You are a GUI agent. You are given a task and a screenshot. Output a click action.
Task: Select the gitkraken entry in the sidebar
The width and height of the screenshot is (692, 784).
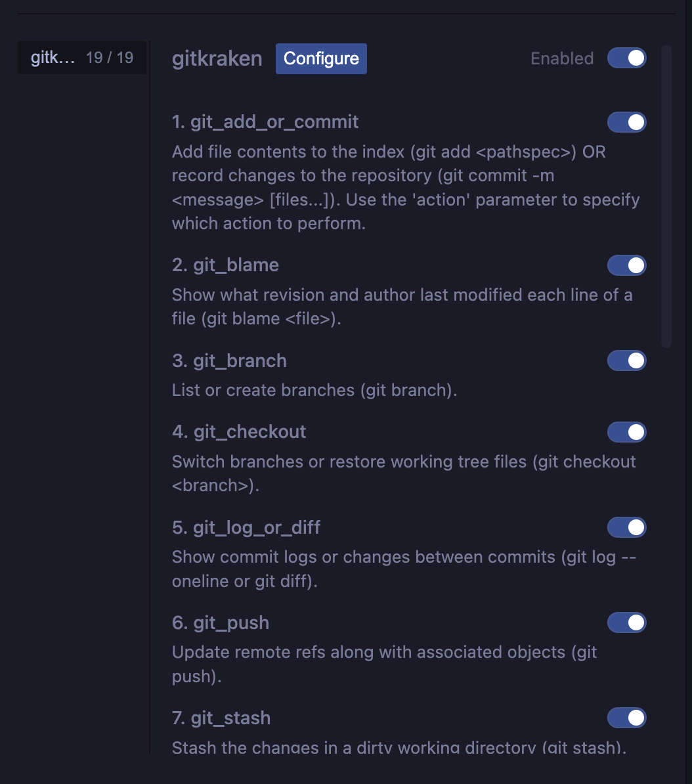click(x=81, y=58)
